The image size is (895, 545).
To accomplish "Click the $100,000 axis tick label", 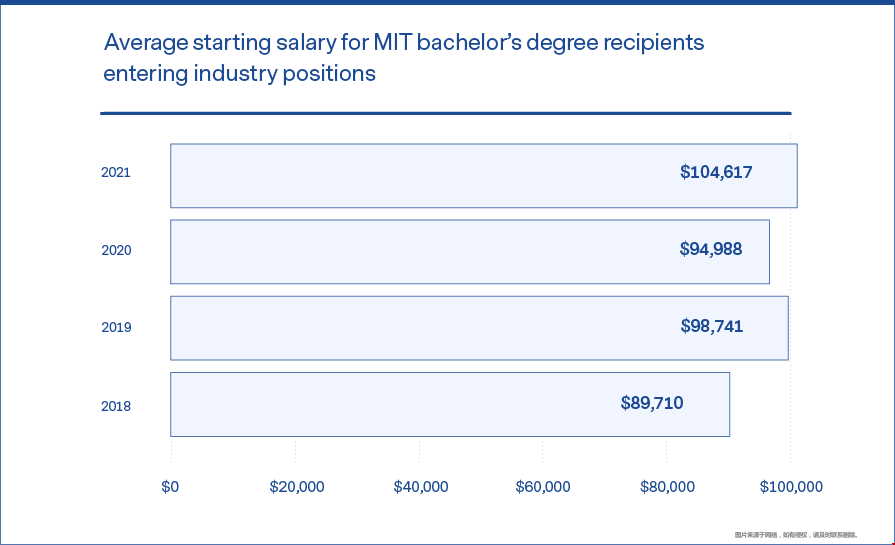I will coord(791,487).
